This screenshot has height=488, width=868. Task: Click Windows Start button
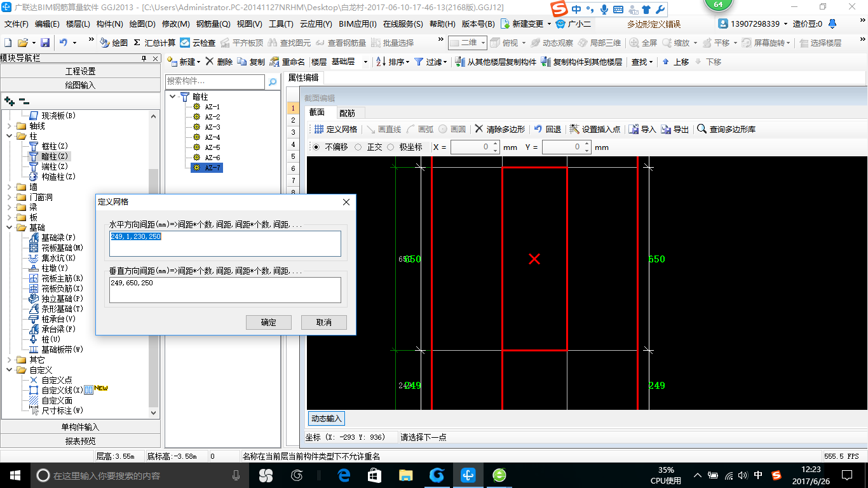click(x=15, y=475)
